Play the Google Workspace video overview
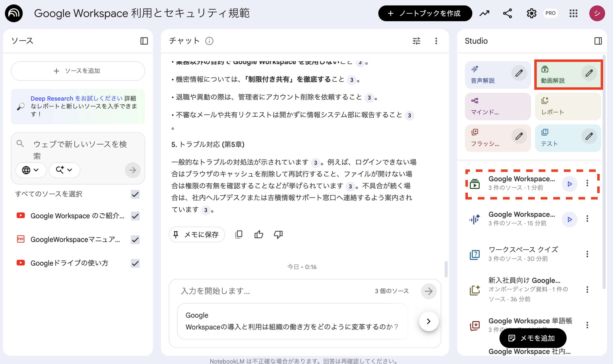The height and width of the screenshot is (364, 613). pos(570,184)
